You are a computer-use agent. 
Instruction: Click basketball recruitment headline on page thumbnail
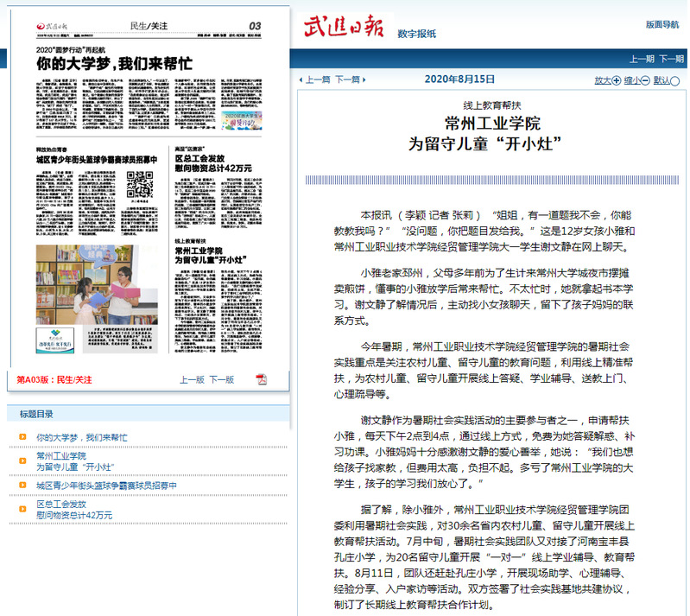point(97,159)
